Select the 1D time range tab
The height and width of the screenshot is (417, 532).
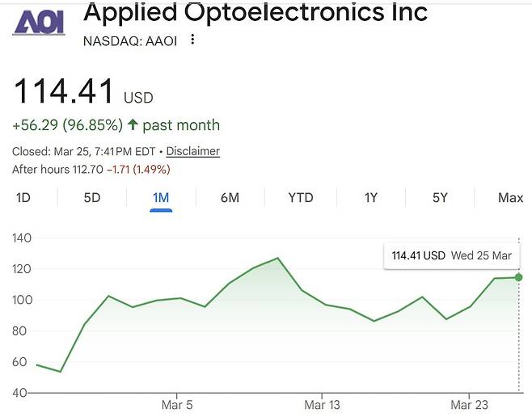click(x=23, y=198)
